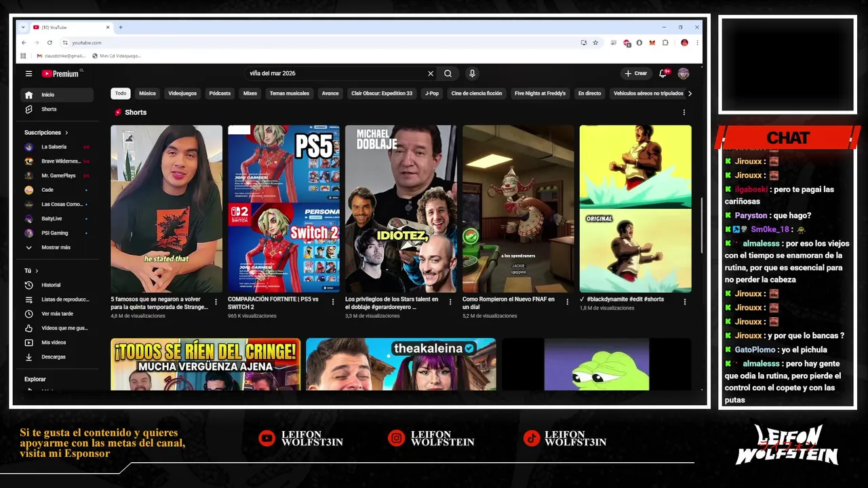Select the Mixes filter chip
The width and height of the screenshot is (868, 488).
click(x=250, y=94)
